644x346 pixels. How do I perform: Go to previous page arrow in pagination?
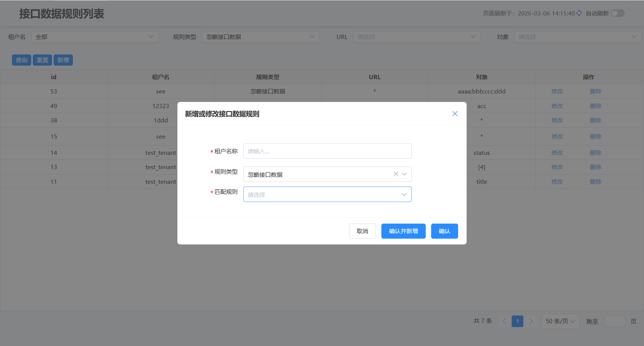click(x=504, y=321)
